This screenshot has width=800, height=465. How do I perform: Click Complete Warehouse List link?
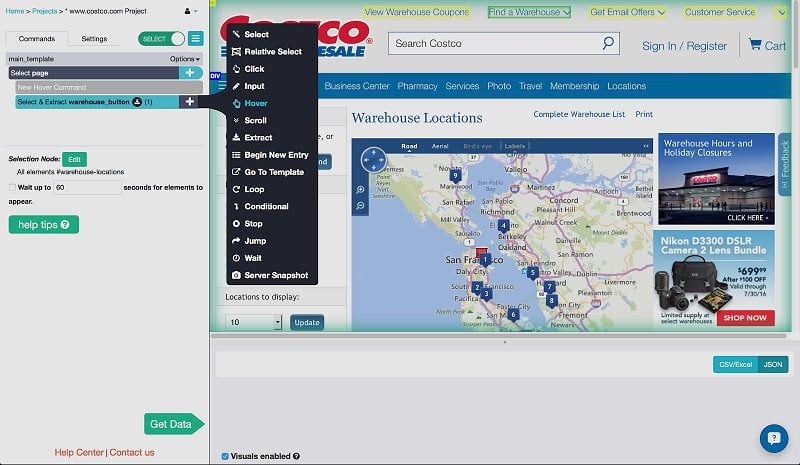pyautogui.click(x=579, y=114)
